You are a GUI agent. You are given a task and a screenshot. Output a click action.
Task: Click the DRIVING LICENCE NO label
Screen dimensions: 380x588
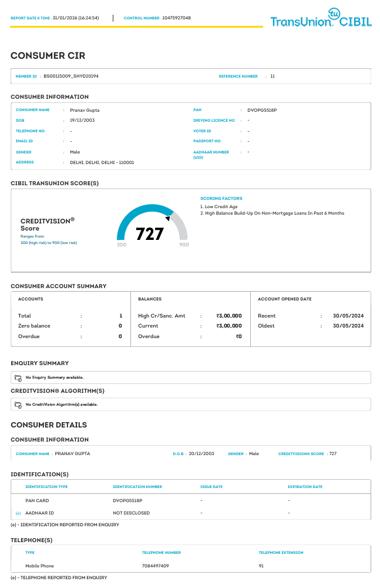click(214, 121)
